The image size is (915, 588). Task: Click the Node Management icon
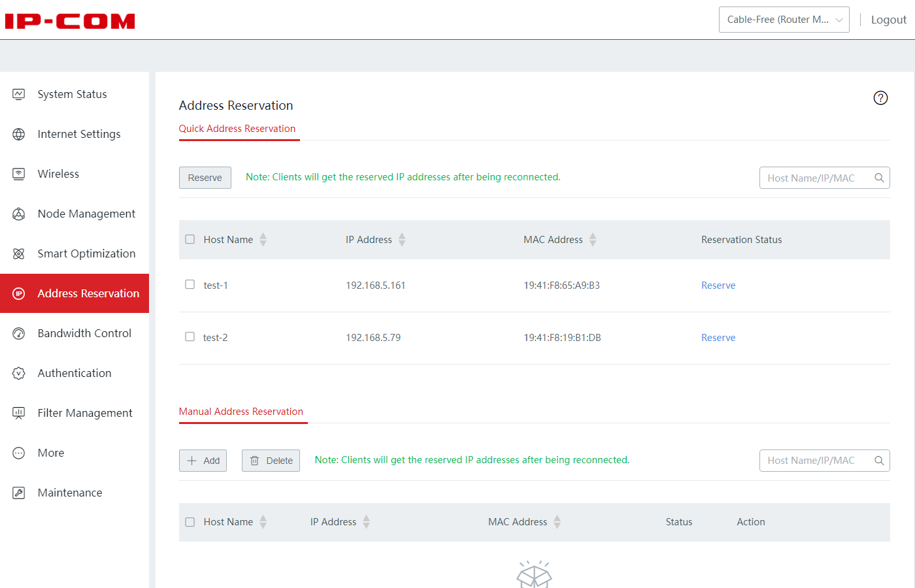tap(19, 214)
